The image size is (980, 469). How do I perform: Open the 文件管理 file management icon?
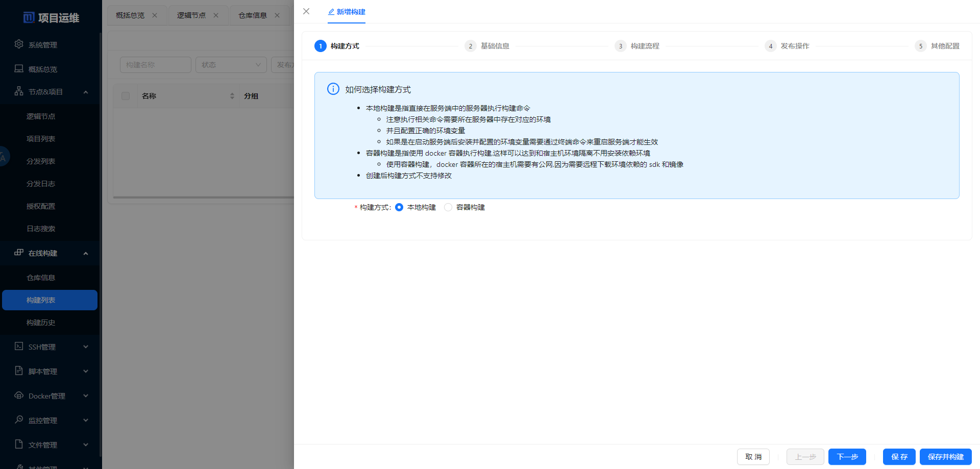click(x=19, y=445)
